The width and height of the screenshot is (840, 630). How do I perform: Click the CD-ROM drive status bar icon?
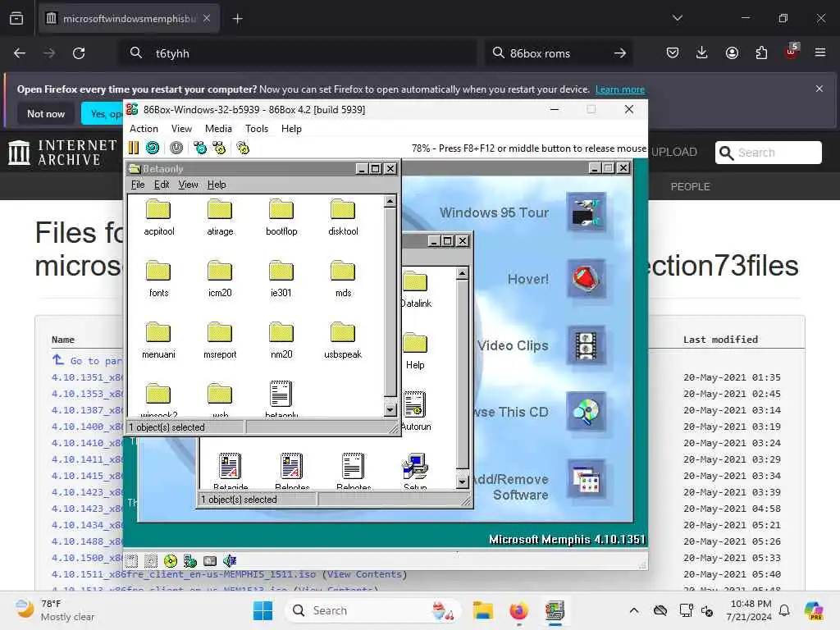(x=171, y=561)
